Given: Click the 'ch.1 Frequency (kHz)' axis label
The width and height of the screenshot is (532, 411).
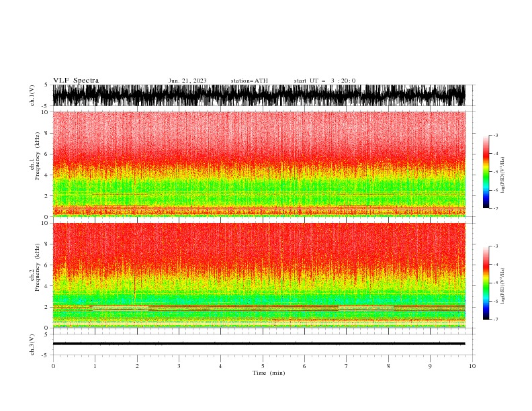Looking at the screenshot, I should click(x=35, y=156).
